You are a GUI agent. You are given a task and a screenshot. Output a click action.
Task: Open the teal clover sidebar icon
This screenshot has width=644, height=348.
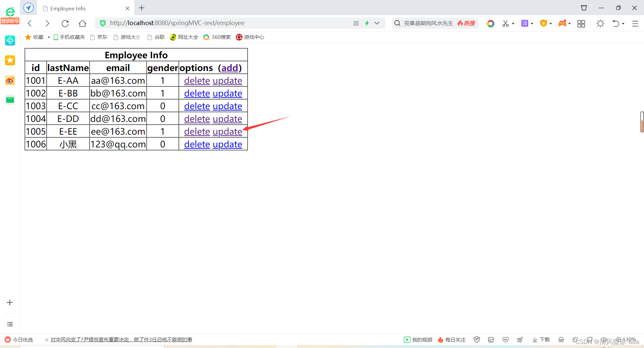(x=10, y=41)
